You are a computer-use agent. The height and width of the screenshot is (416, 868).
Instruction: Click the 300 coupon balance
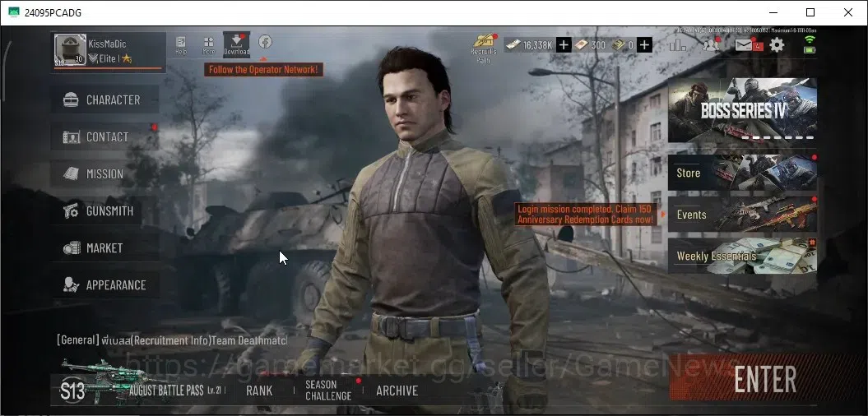tap(590, 45)
